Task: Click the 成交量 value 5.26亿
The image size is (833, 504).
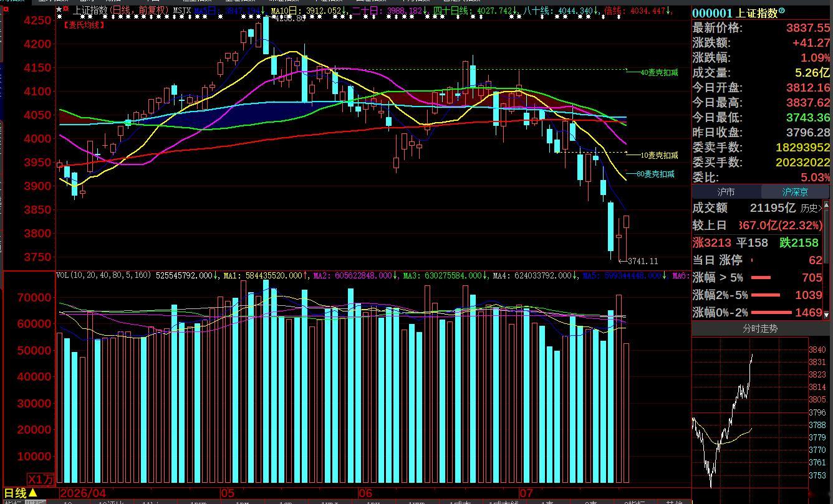Action: tap(812, 73)
